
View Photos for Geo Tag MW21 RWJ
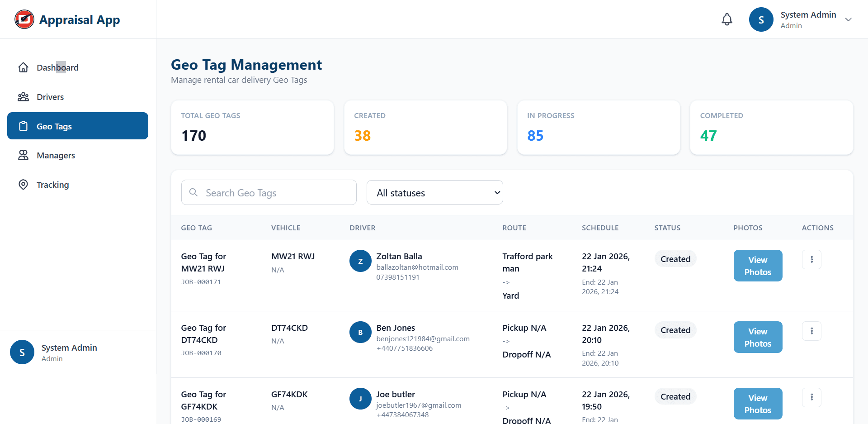point(758,266)
